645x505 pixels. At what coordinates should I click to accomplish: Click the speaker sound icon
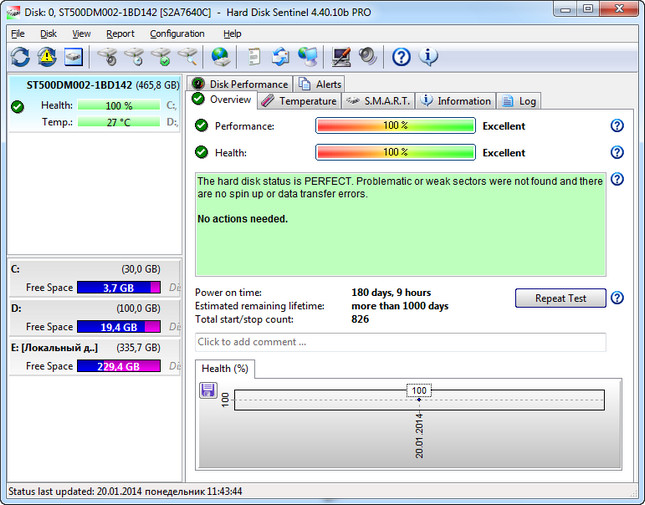(x=367, y=56)
